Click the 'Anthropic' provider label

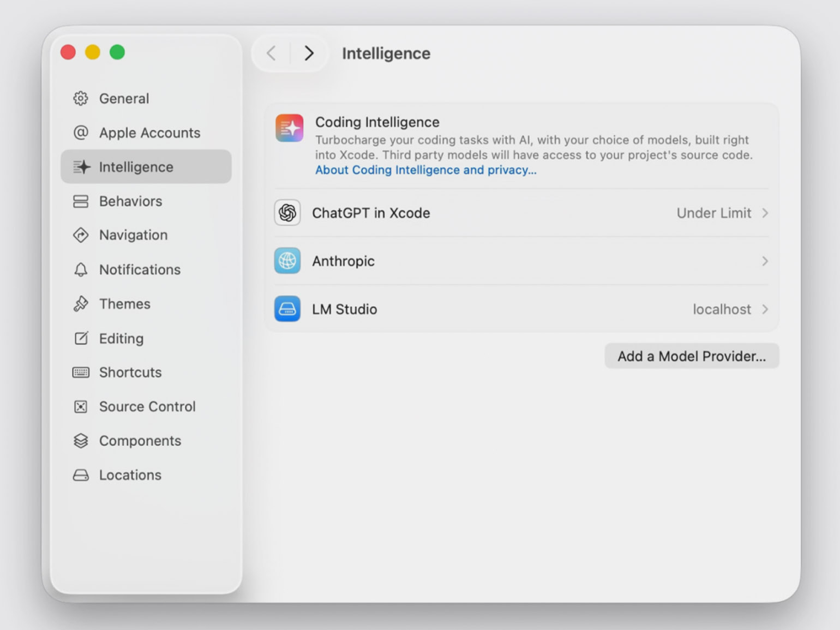point(343,261)
